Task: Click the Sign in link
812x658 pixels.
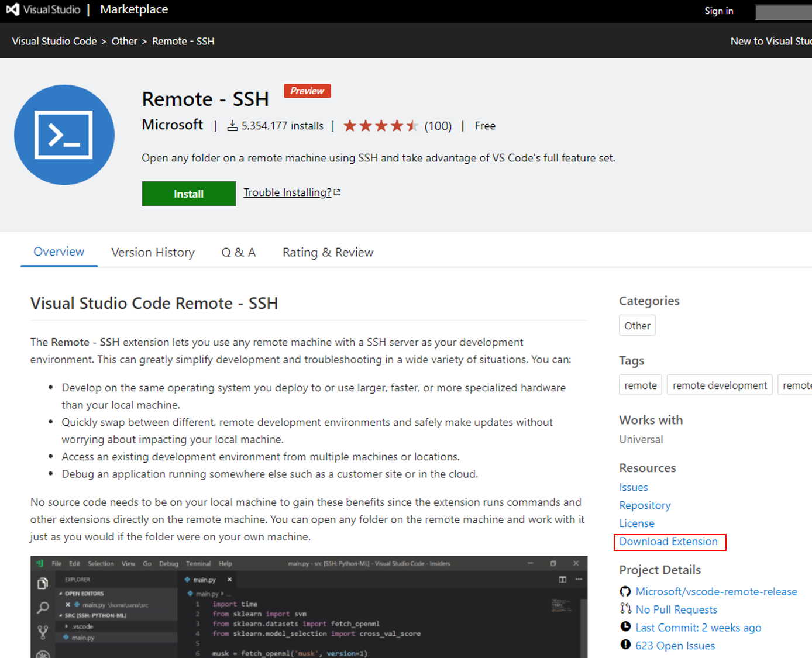Action: click(718, 11)
